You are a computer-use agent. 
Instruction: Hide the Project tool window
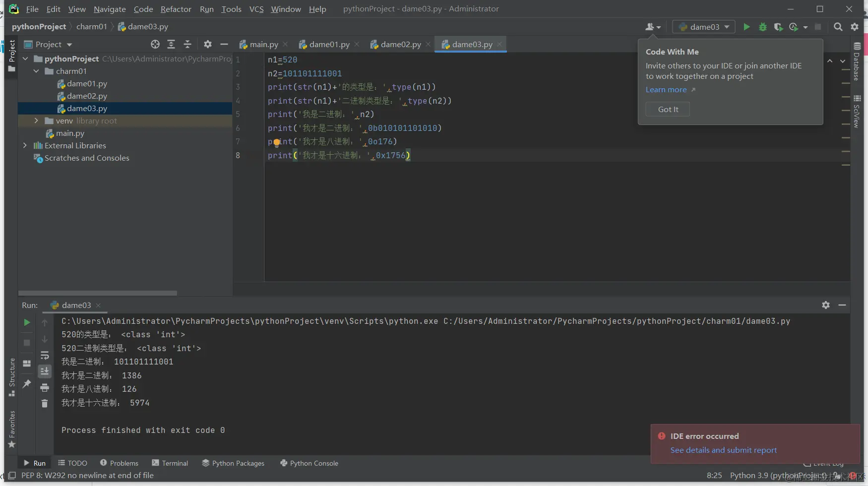coord(224,44)
